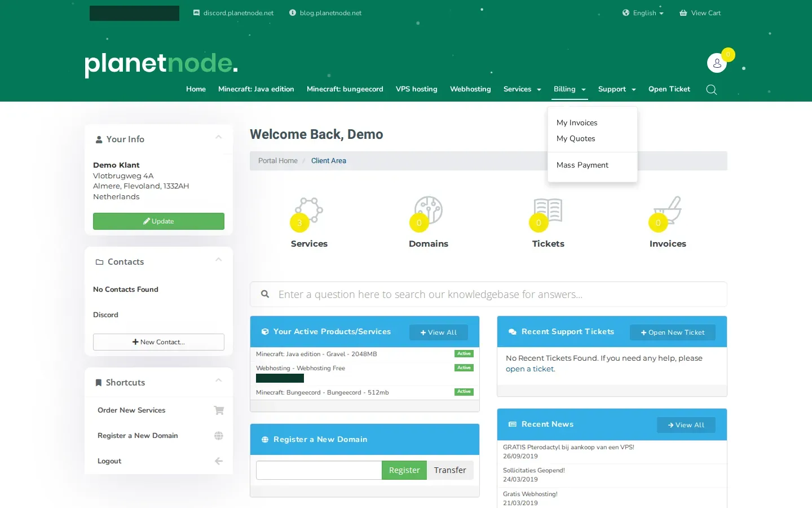The image size is (812, 508).
Task: Collapse the Contacts panel chevron
Action: [219, 260]
